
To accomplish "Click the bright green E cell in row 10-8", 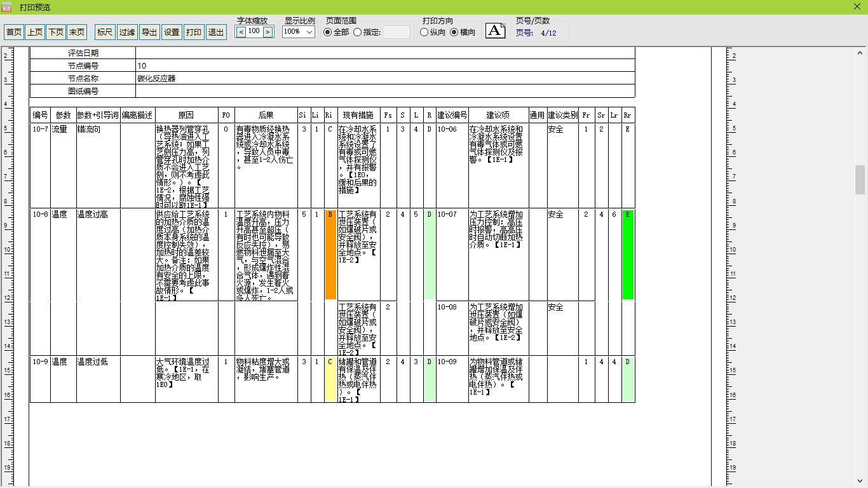I will (628, 254).
